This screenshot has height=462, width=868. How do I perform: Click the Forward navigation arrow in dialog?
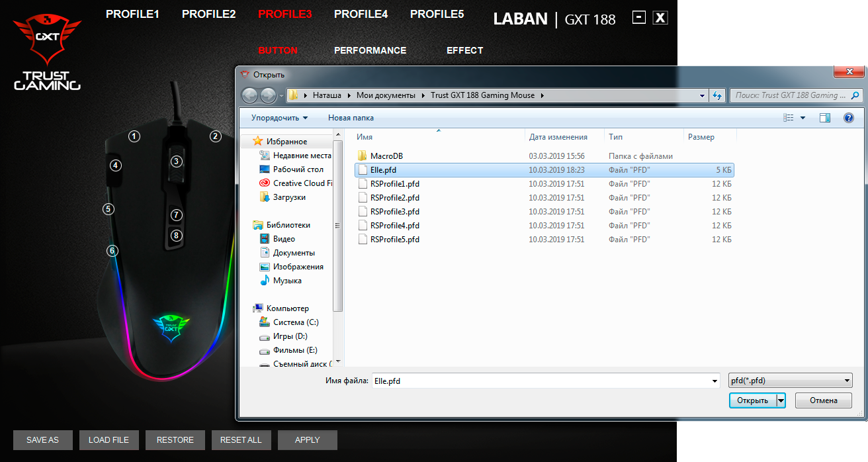tap(268, 95)
